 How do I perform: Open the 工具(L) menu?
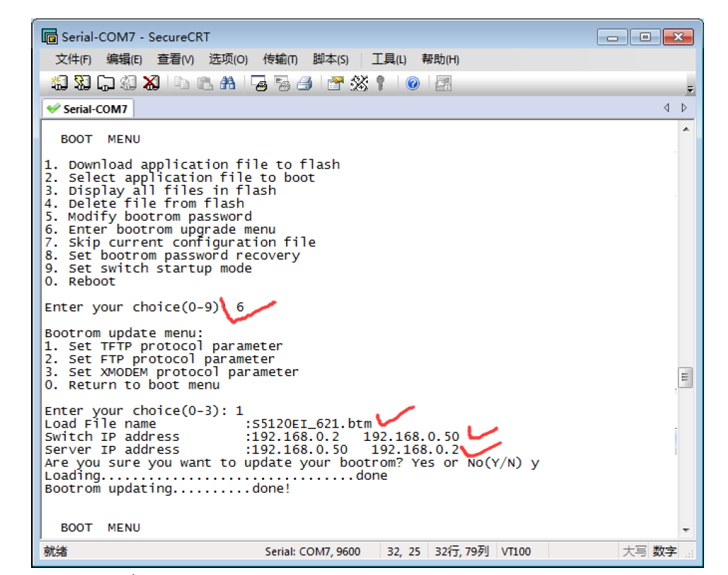[389, 59]
